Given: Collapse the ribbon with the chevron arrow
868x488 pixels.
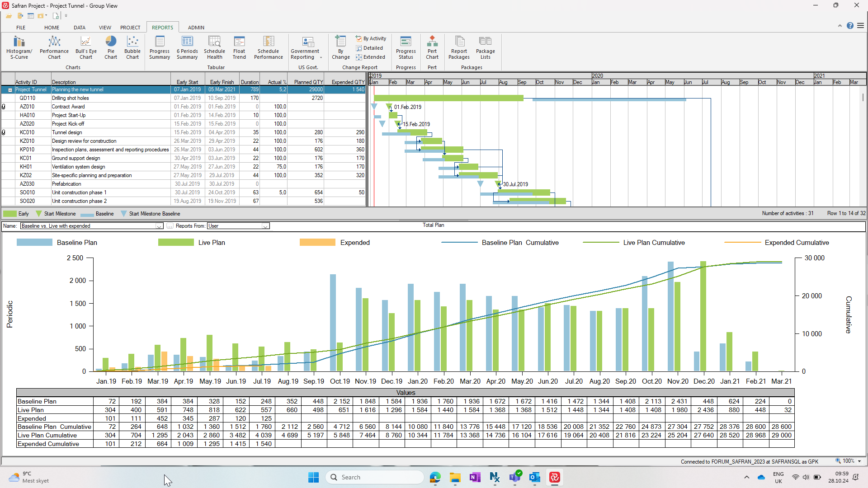Looking at the screenshot, I should coord(840,26).
